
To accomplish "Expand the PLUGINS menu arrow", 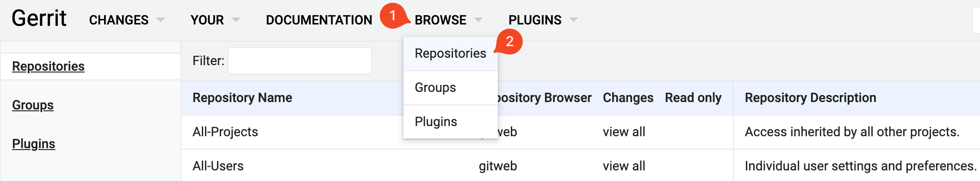I will (574, 20).
